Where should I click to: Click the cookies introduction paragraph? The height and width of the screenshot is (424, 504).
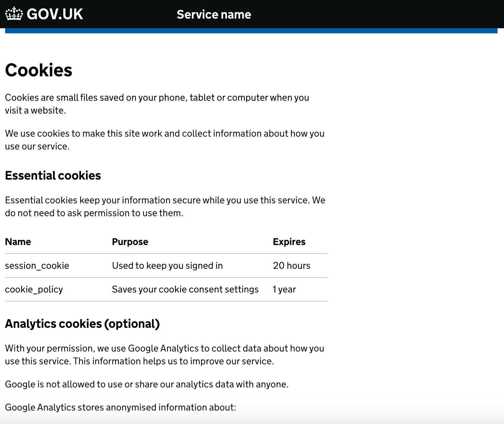tap(157, 104)
